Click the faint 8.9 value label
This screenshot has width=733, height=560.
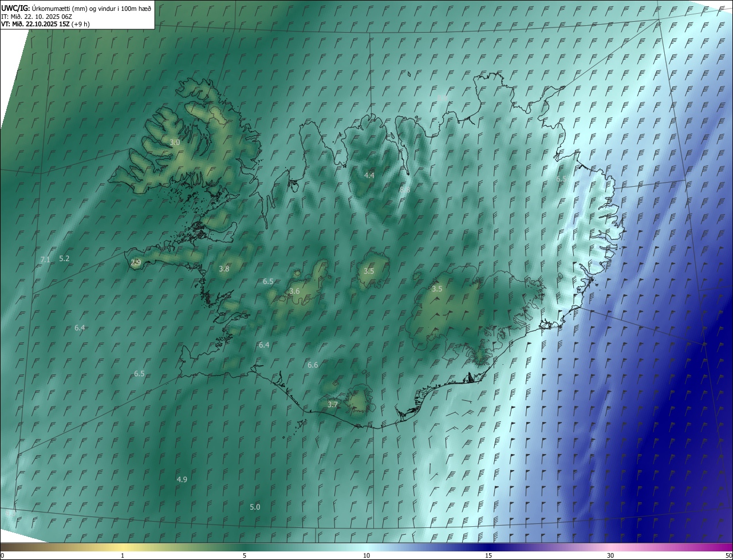click(443, 98)
